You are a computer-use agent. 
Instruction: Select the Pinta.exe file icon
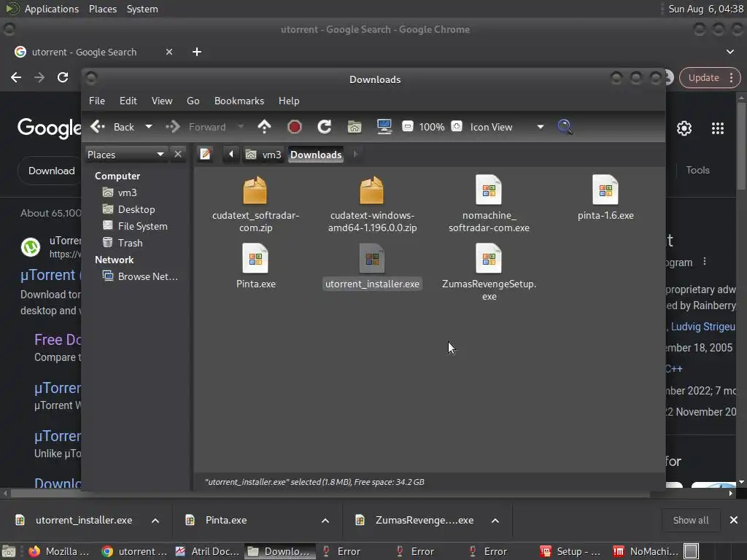pos(255,259)
